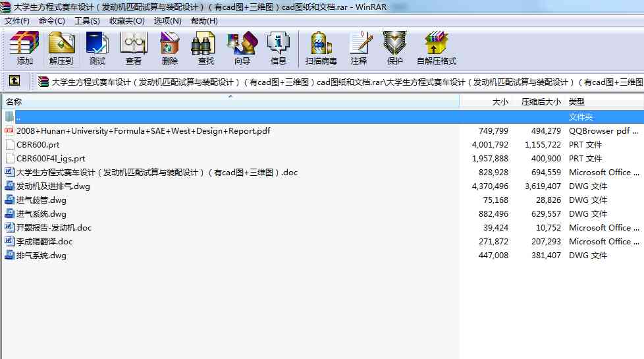Open the 注释 (Comment) tool
Image resolution: width=644 pixels, height=359 pixels.
click(x=359, y=48)
